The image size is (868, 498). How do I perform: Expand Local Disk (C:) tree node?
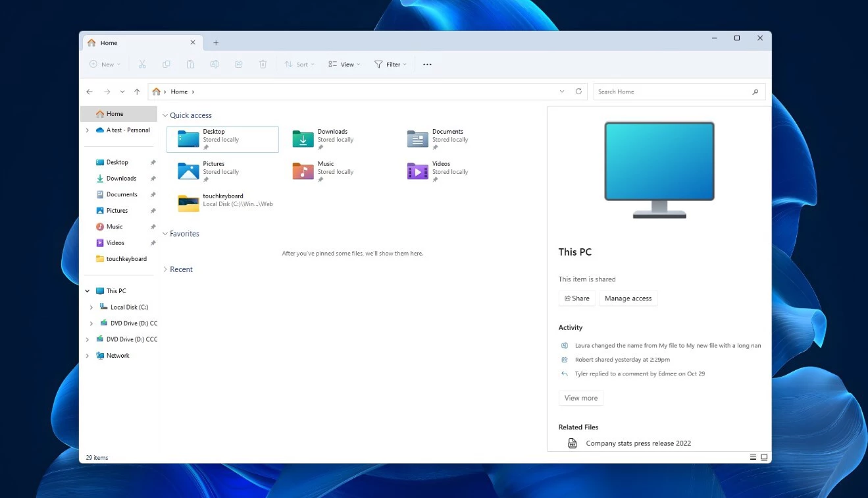(91, 307)
